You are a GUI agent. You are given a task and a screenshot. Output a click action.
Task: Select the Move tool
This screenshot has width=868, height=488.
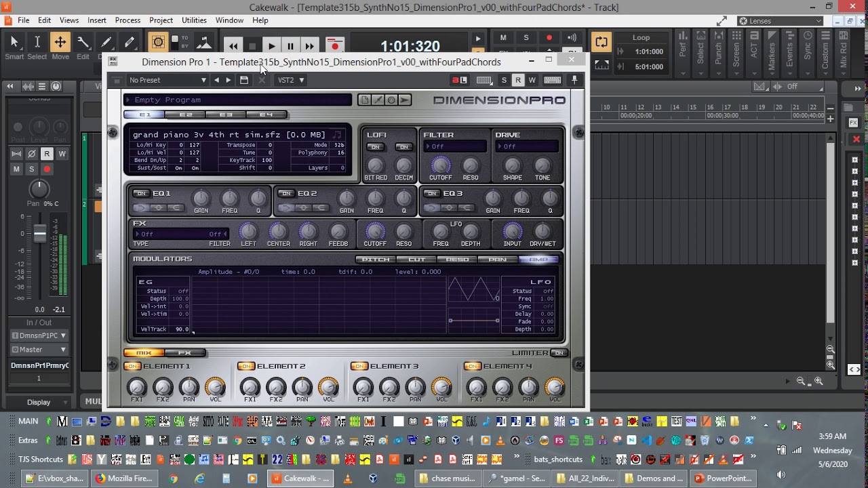(x=60, y=43)
